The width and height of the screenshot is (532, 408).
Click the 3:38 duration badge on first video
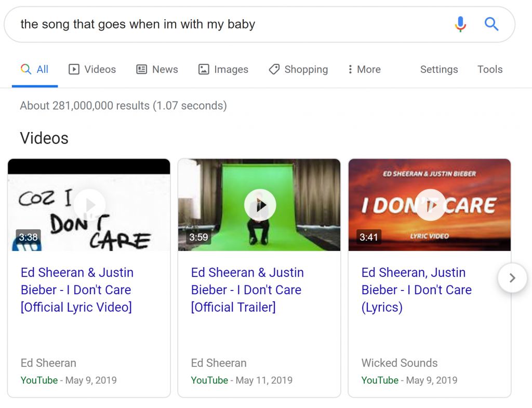[28, 238]
